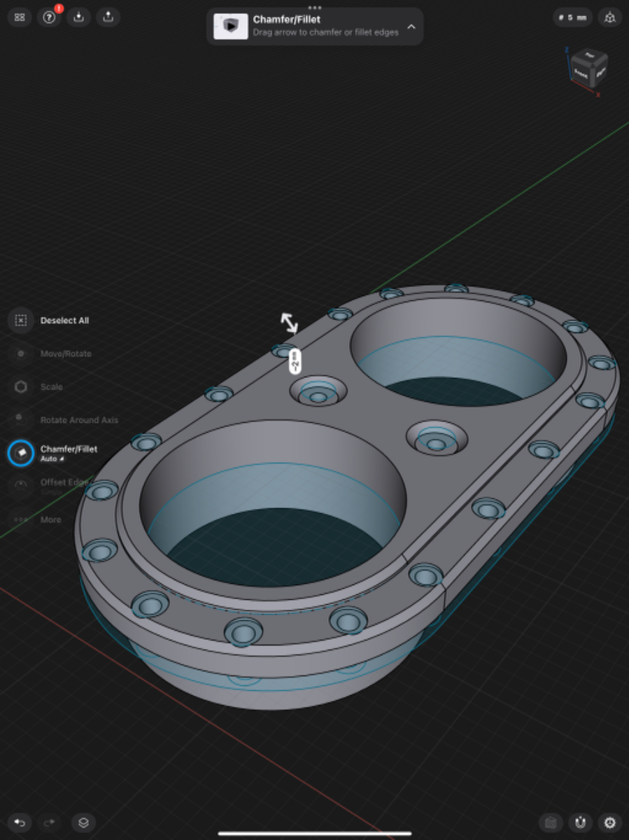
Task: Select Scale in the left tool menu
Action: click(x=21, y=386)
